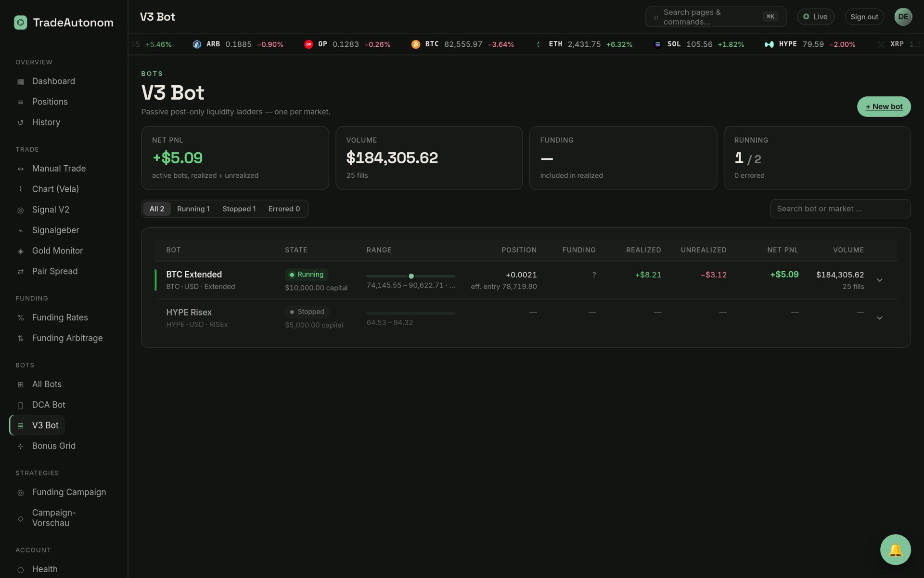Click the Sign out button
Screen dimensions: 924x578
tap(864, 17)
